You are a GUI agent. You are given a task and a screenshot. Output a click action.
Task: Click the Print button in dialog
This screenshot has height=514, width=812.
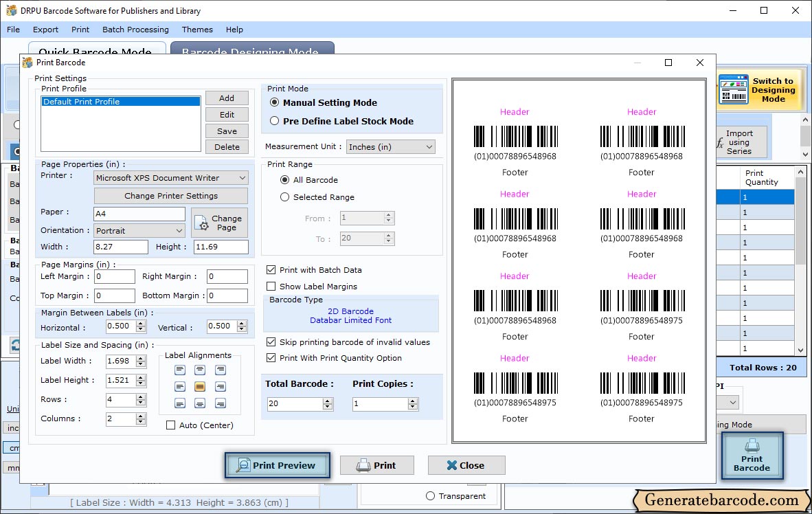[x=377, y=465]
